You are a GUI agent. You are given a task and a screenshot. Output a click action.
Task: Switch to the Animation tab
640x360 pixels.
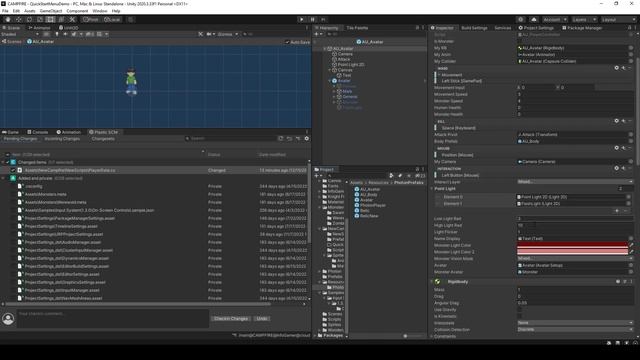(x=68, y=132)
